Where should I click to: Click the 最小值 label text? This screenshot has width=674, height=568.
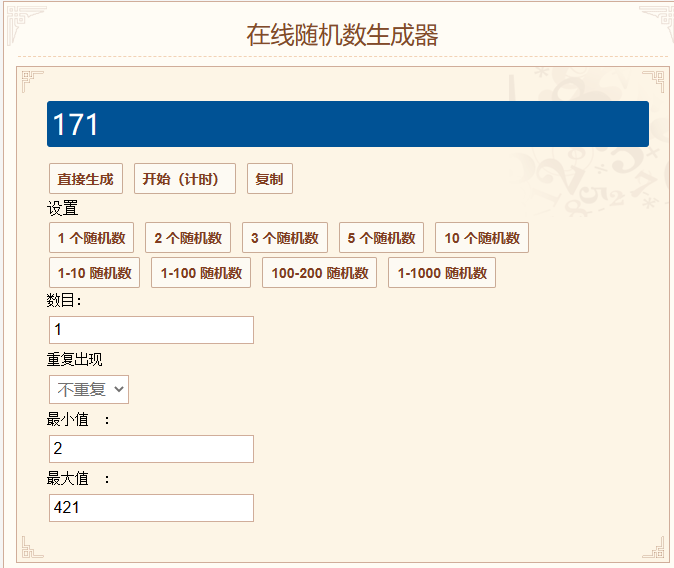(67, 419)
